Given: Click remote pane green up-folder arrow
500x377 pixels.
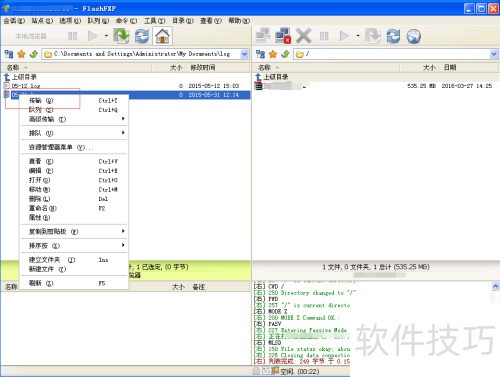Looking at the screenshot, I should [x=285, y=54].
